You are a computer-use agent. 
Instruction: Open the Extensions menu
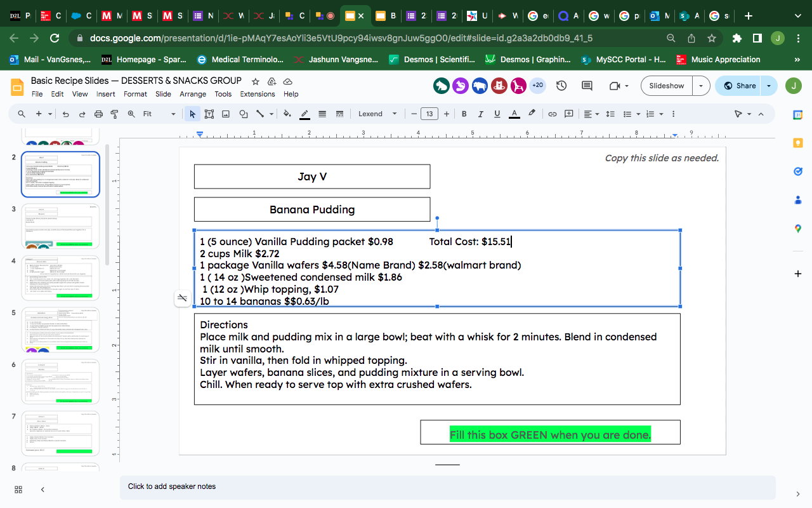coord(258,94)
